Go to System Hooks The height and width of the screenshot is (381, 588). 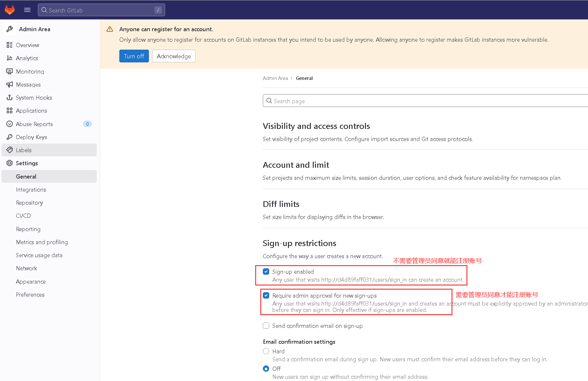(x=49, y=97)
